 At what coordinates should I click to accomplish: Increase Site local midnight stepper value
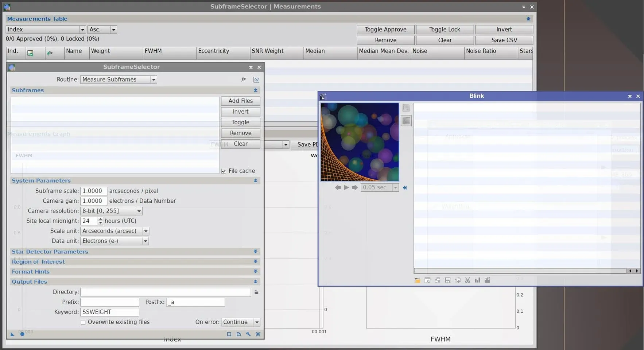click(x=101, y=219)
